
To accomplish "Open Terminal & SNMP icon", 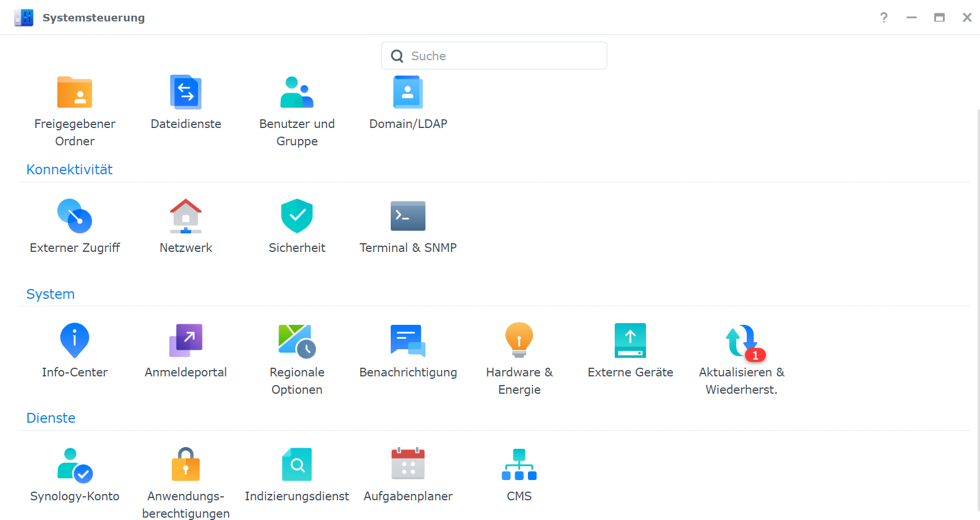I will tap(408, 216).
